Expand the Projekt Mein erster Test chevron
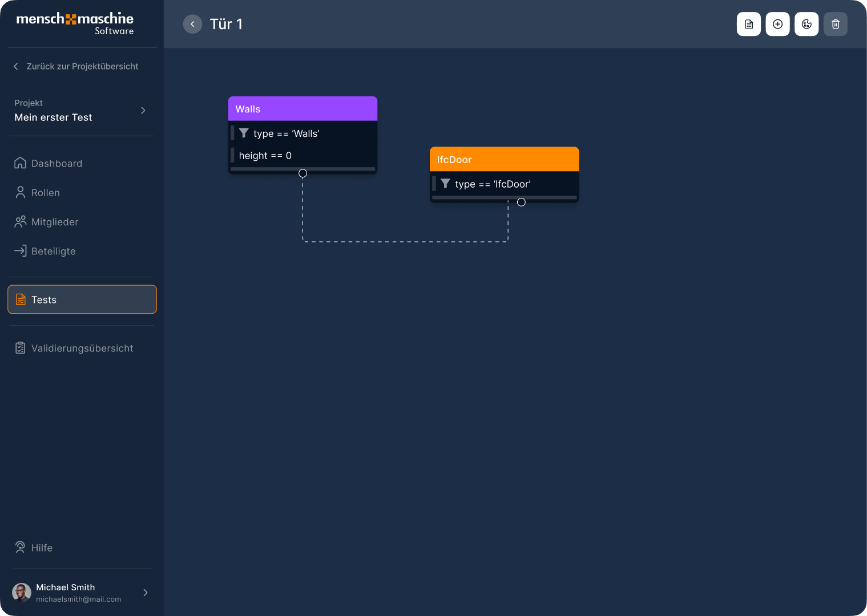This screenshot has width=867, height=616. point(143,111)
